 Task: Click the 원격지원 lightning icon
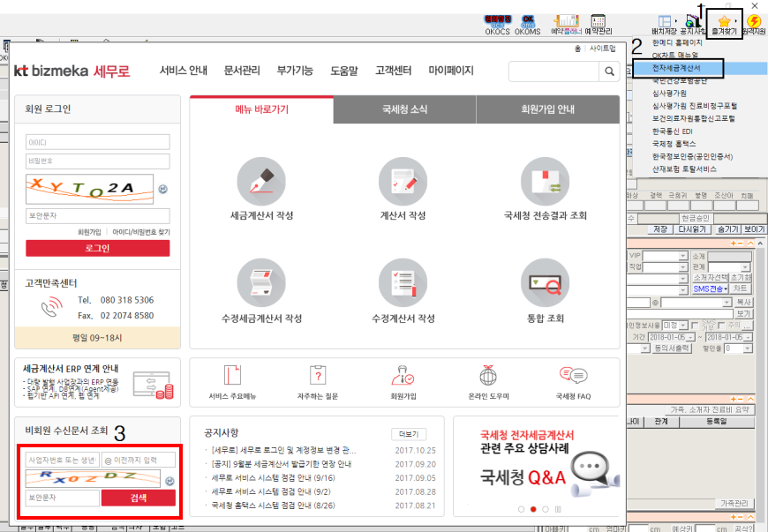point(754,25)
